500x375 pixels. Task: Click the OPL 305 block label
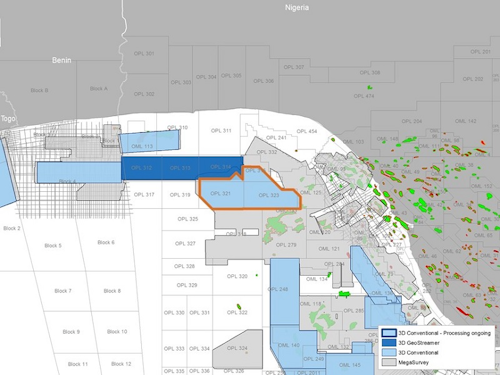(231, 75)
